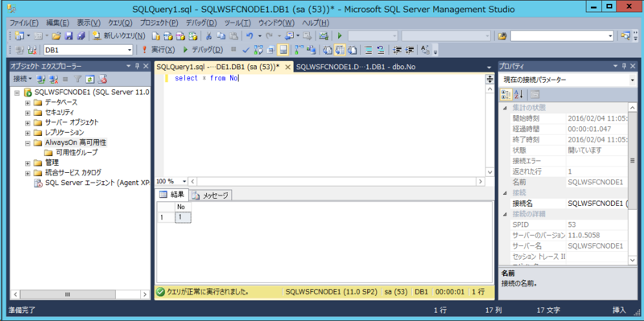Click the Parse checkmark icon
The image size is (644, 321).
246,50
